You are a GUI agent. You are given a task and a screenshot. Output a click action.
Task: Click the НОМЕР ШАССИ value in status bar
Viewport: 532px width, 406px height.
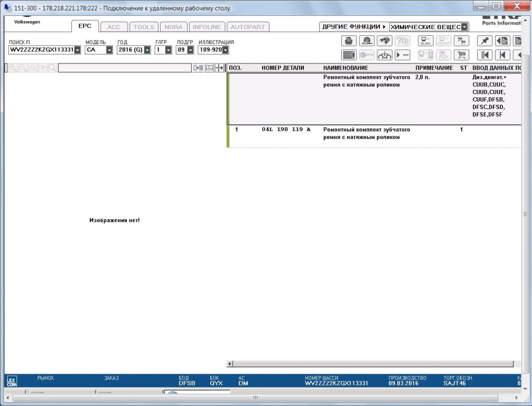(337, 383)
